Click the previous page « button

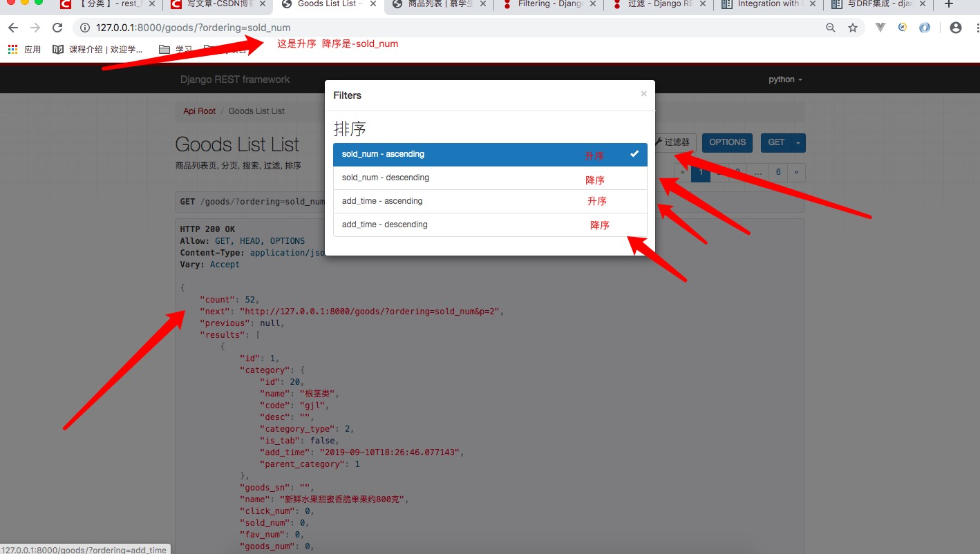pos(683,172)
